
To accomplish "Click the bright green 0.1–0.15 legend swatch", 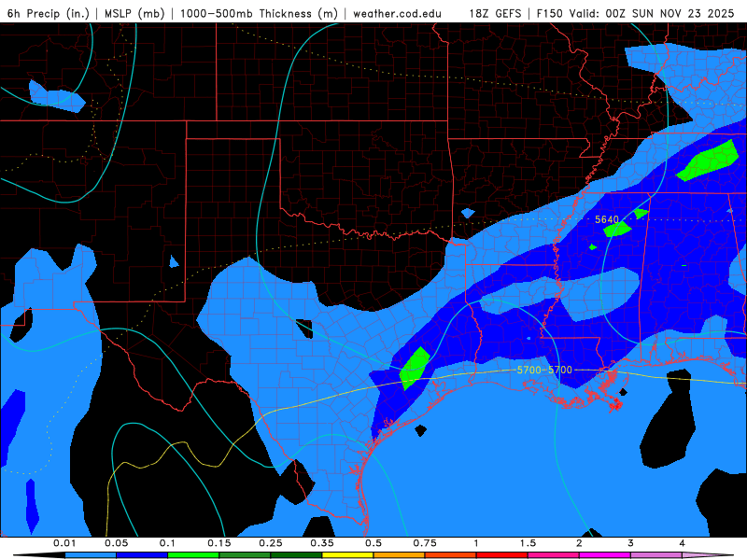I will pyautogui.click(x=193, y=555).
